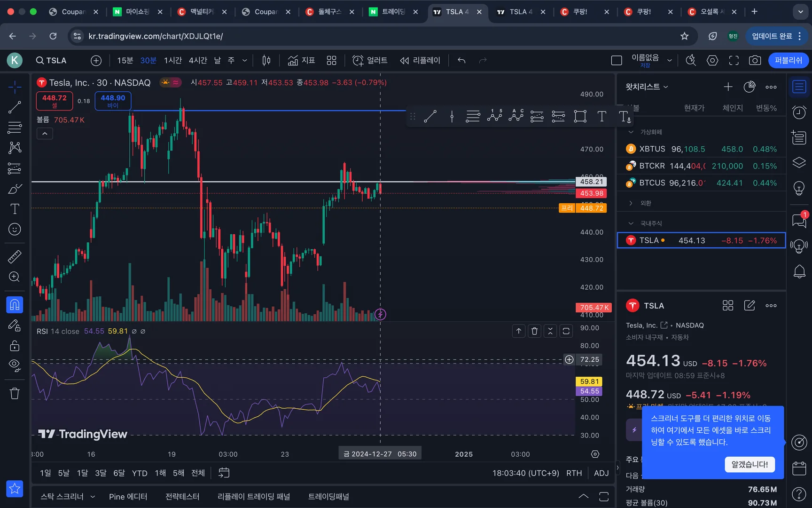Screen dimensions: 812x508
Task: Toggle stay in drawing mode
Action: [x=15, y=325]
